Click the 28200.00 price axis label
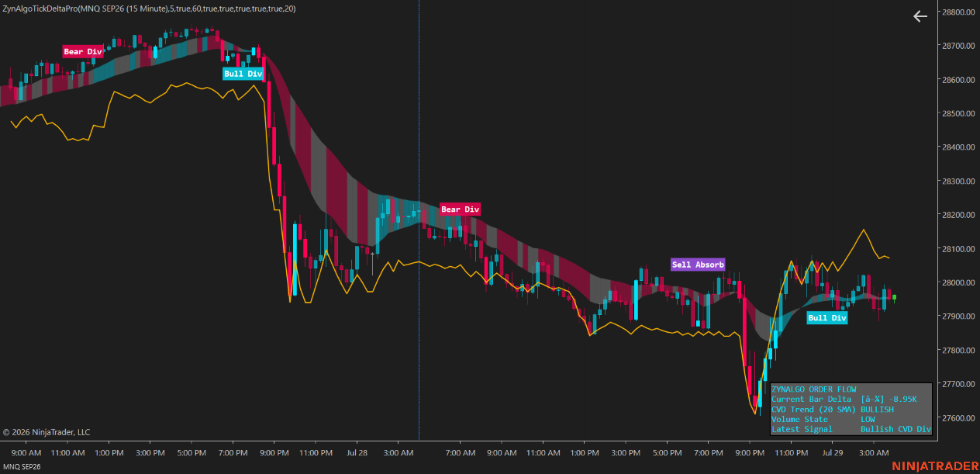Viewport: 980px width, 474px height. click(x=957, y=215)
